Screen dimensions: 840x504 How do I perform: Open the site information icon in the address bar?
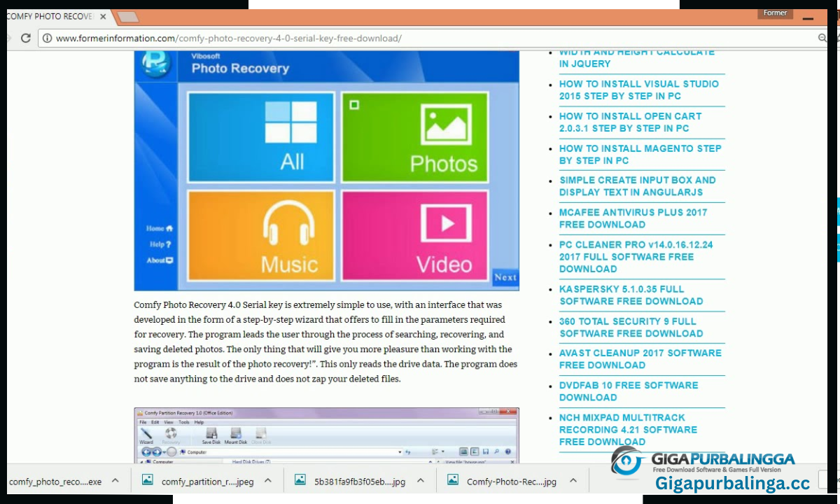pyautogui.click(x=47, y=38)
